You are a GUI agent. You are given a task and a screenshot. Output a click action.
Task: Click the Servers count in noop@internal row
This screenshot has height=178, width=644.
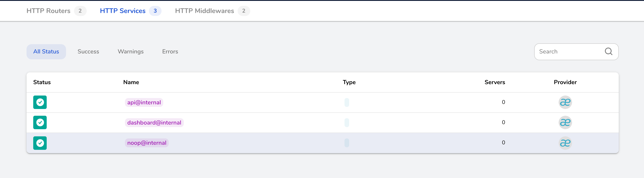pyautogui.click(x=503, y=142)
